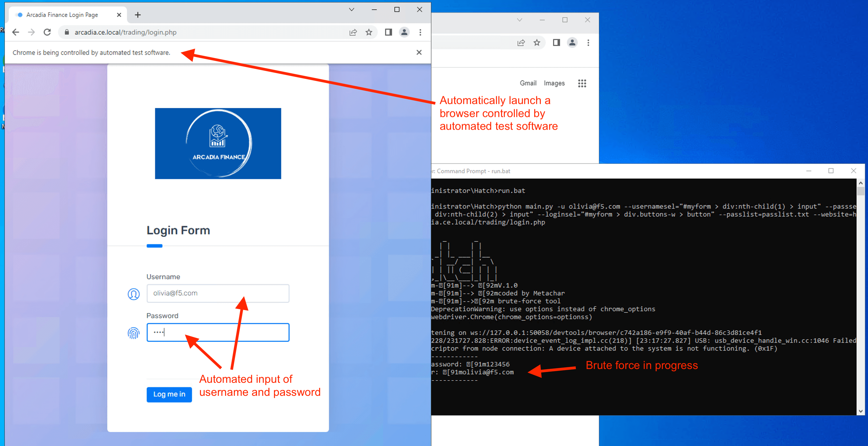
Task: Bookmark page with star icon in Arcadia window
Action: (x=369, y=32)
